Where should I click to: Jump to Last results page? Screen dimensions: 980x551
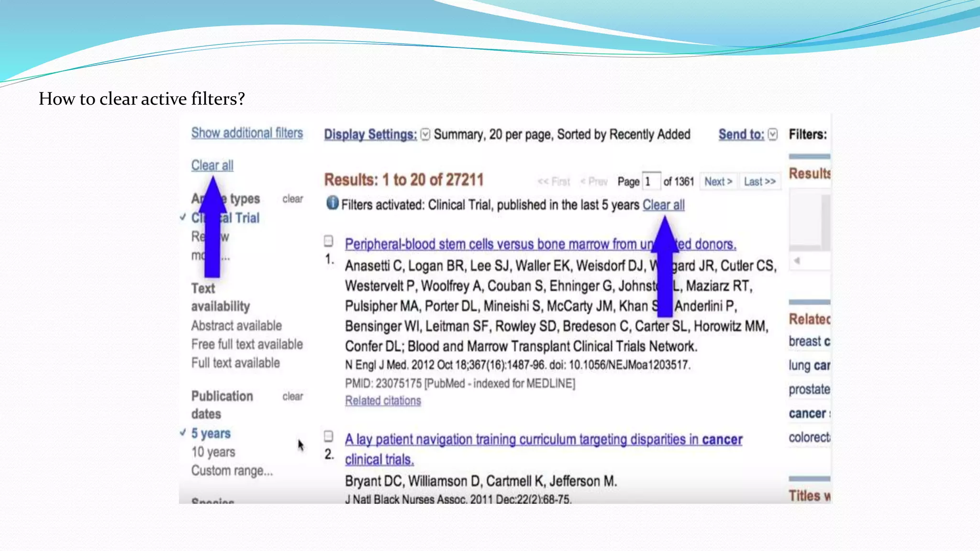[759, 182]
